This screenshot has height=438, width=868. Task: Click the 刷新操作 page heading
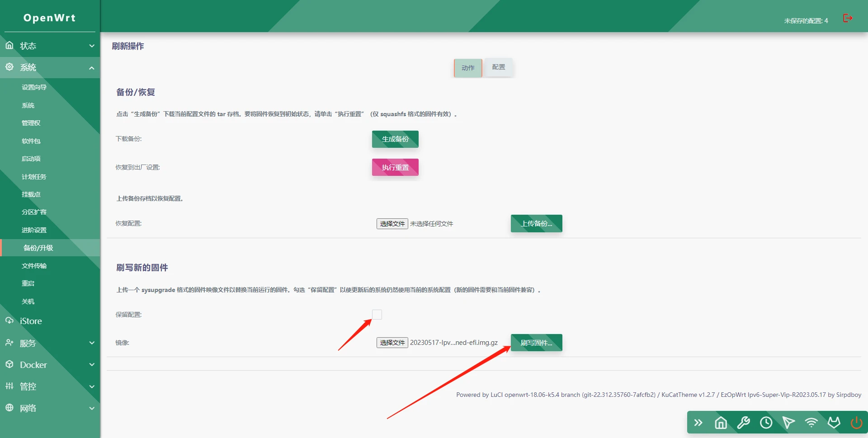pyautogui.click(x=128, y=46)
